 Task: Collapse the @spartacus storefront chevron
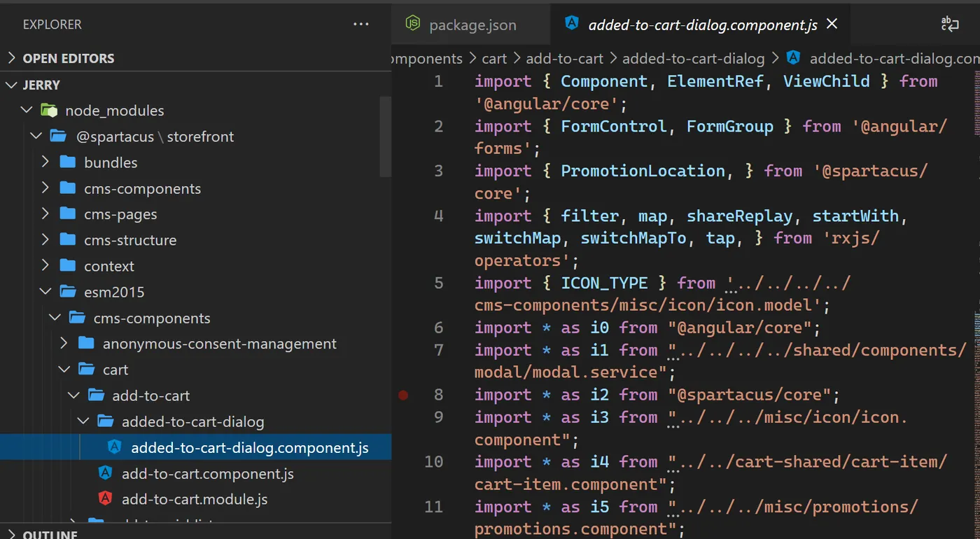(36, 136)
